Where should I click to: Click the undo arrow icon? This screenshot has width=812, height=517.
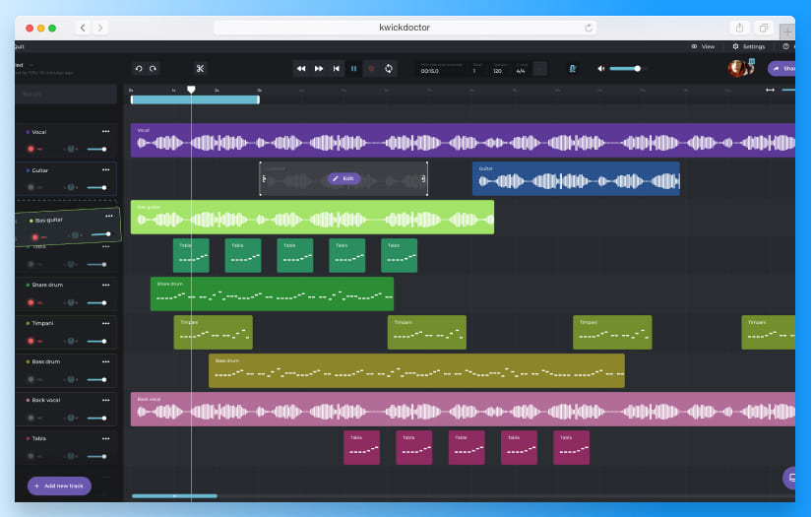pos(139,68)
